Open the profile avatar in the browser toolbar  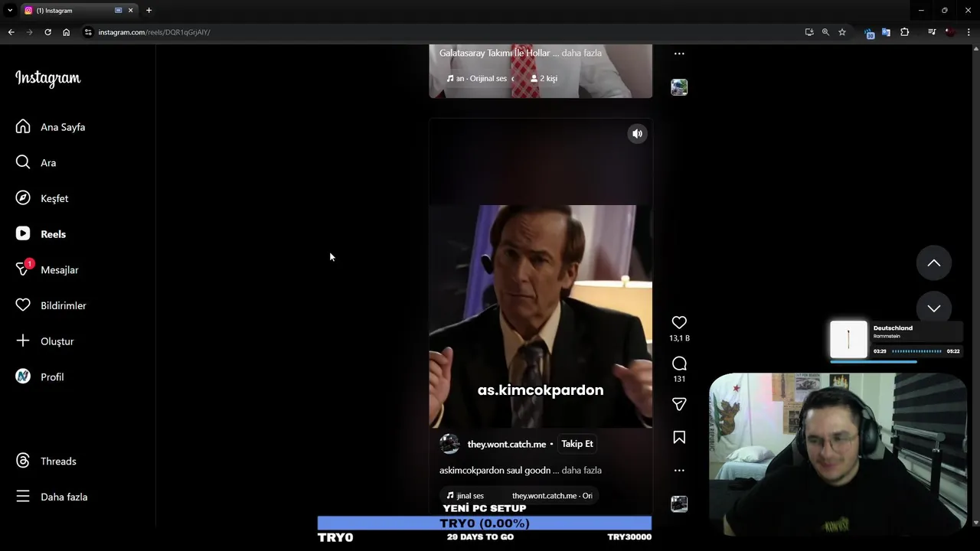(950, 32)
